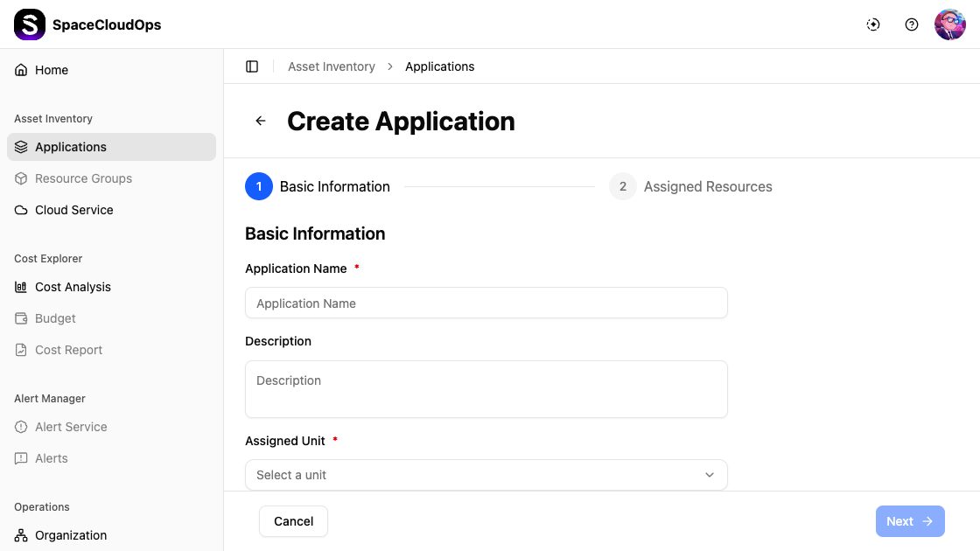Click the Description text area
Image resolution: width=980 pixels, height=551 pixels.
tap(486, 389)
